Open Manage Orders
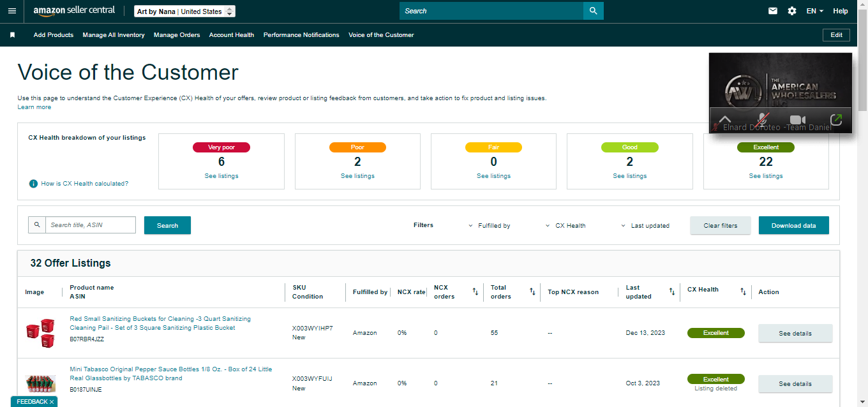Screen dimensions: 868x407 click(177, 35)
